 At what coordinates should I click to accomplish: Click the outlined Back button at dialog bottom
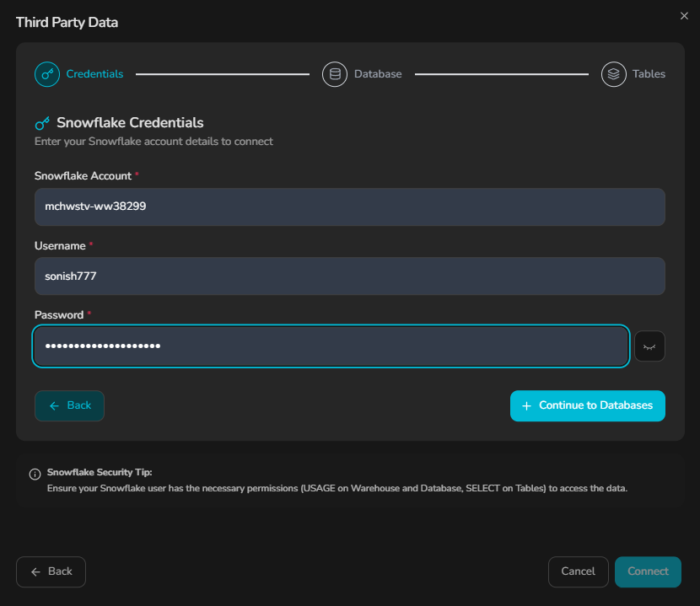pyautogui.click(x=51, y=571)
